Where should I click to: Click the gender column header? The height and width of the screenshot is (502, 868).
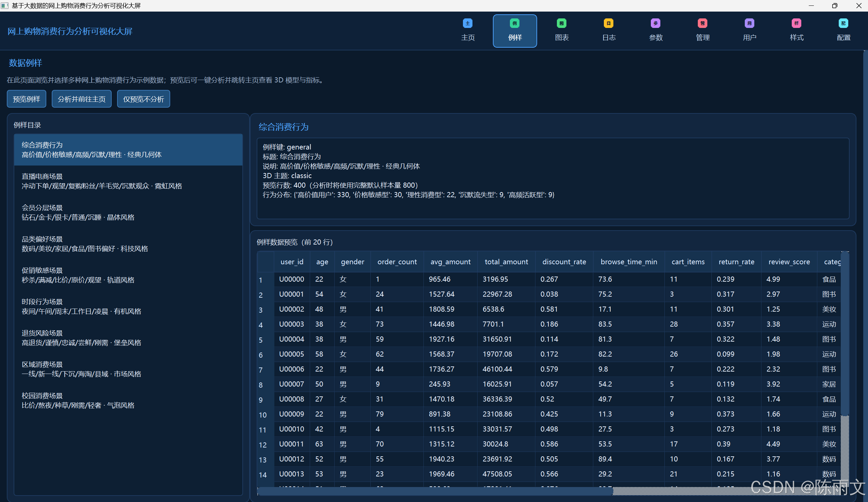[352, 262]
